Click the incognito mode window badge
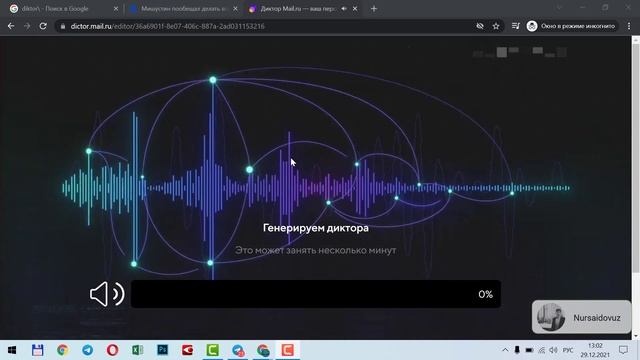This screenshot has height=360, width=640. click(x=571, y=26)
